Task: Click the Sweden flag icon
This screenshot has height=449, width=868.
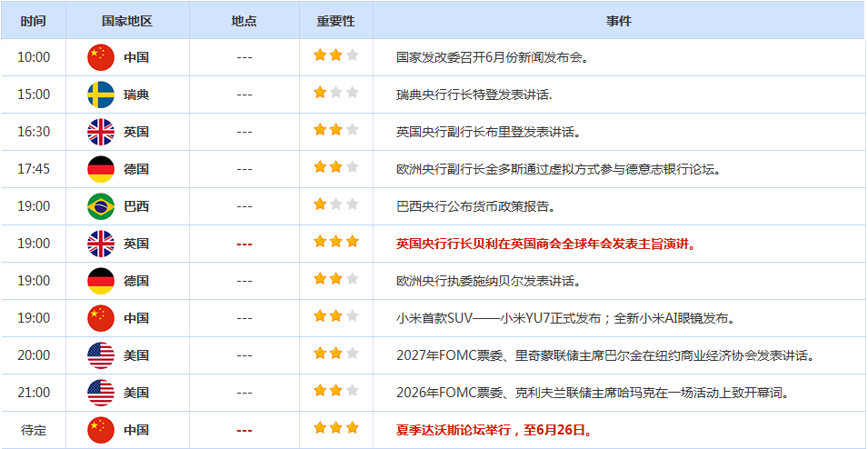Action: coord(101,95)
